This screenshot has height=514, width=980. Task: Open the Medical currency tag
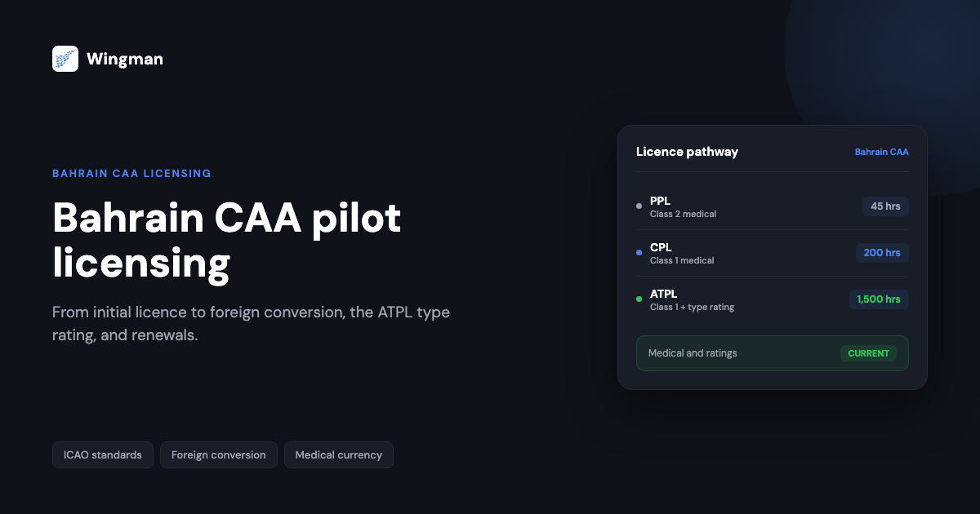point(339,455)
